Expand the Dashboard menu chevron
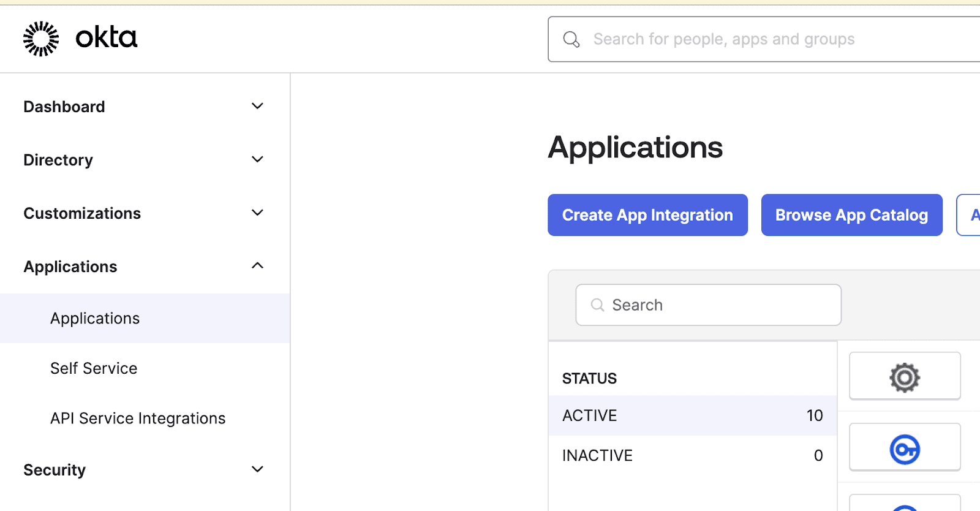Screen dimensions: 980x511 (257, 106)
